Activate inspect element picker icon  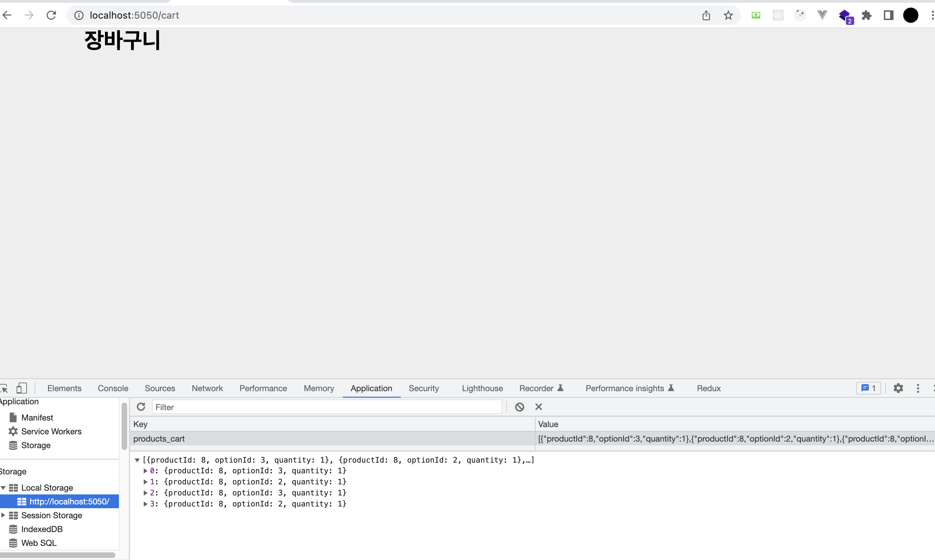[x=4, y=388]
